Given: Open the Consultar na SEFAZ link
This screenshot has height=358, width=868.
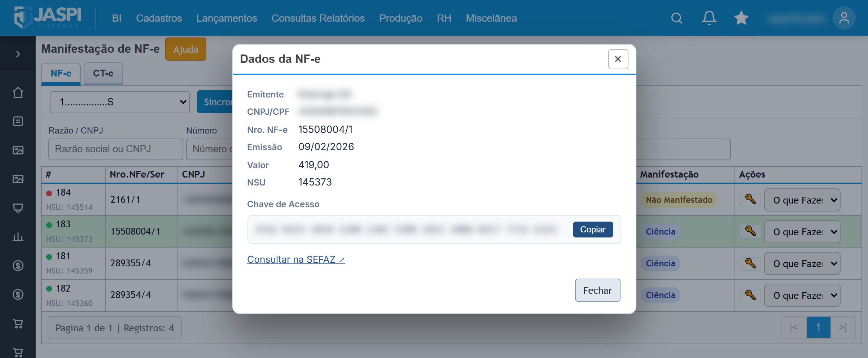Looking at the screenshot, I should [296, 259].
